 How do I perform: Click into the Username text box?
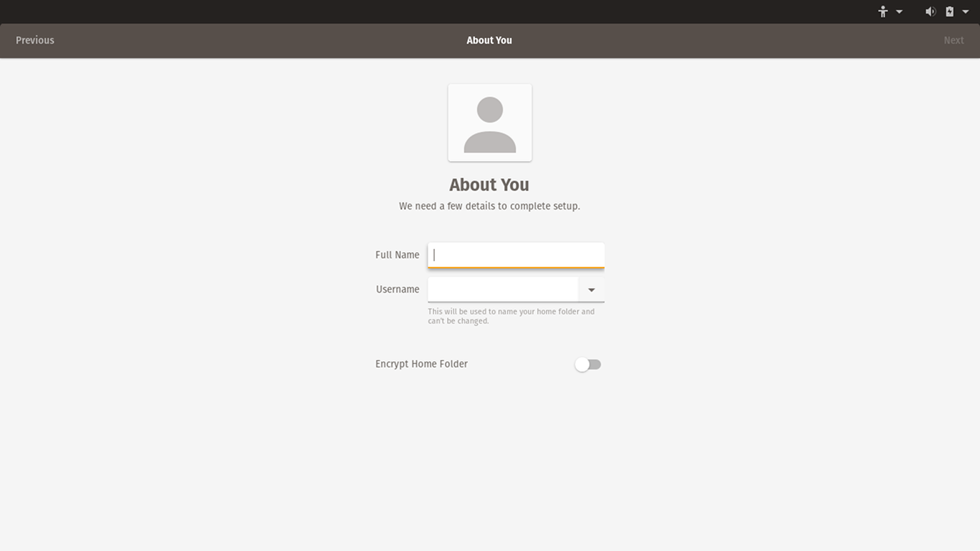pyautogui.click(x=503, y=290)
